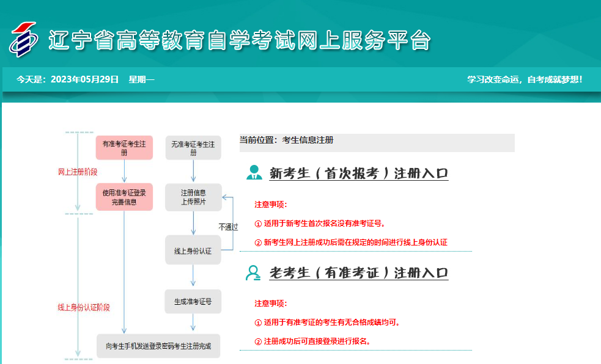Click the 不通过 loop label
This screenshot has width=601, height=364.
[x=228, y=227]
